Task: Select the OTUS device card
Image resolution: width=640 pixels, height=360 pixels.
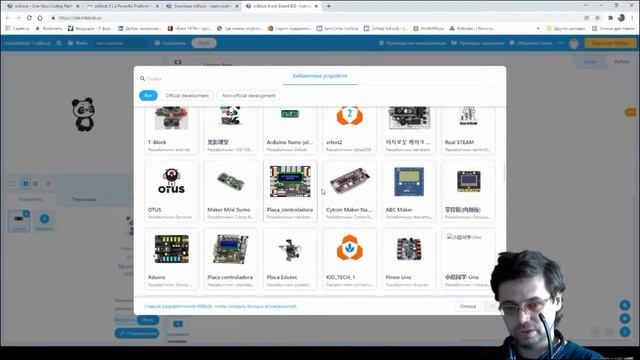Action: click(x=171, y=191)
